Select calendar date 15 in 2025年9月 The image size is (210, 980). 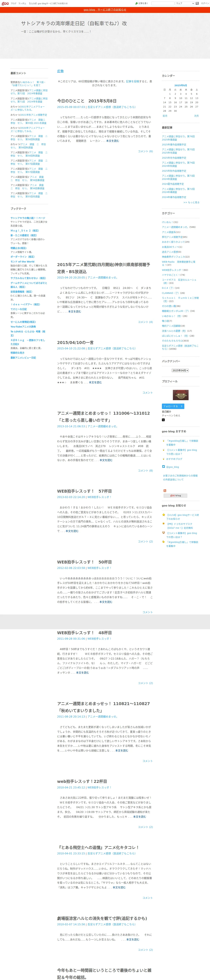pyautogui.click(x=170, y=102)
